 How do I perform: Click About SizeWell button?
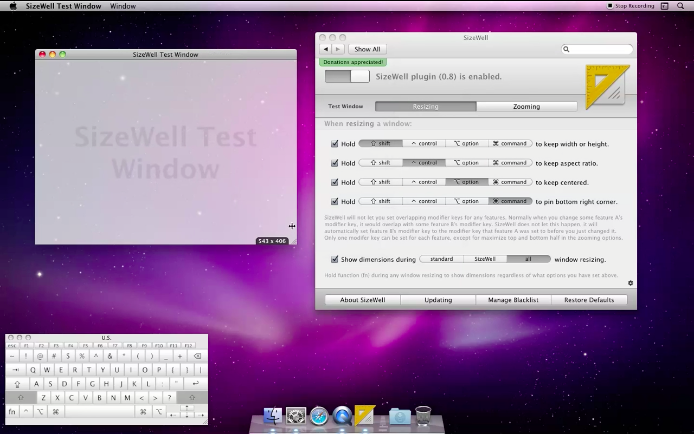[362, 300]
